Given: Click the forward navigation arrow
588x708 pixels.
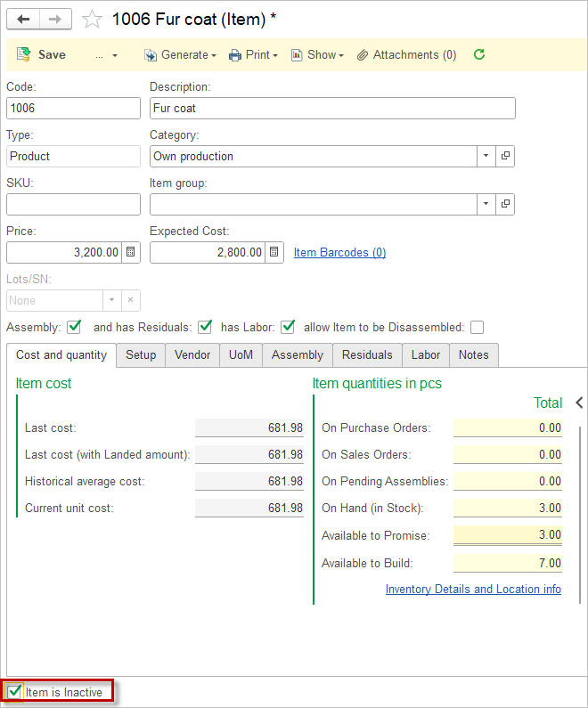Looking at the screenshot, I should tap(55, 19).
